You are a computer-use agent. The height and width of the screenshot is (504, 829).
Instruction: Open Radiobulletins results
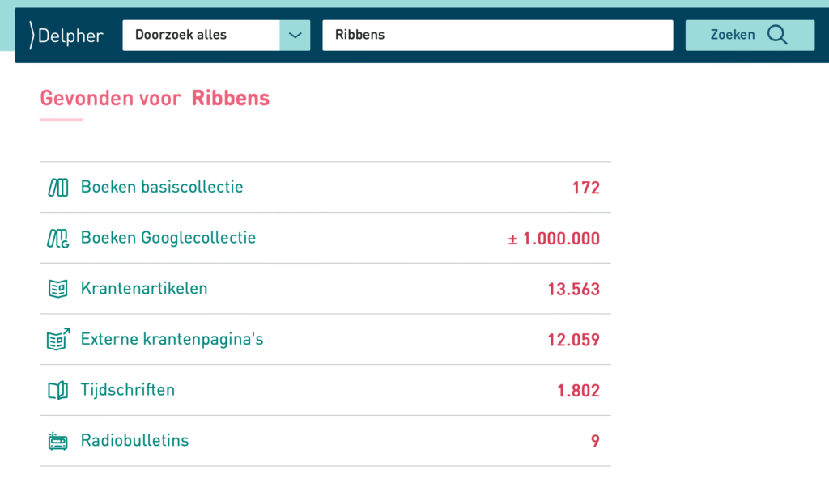point(325,441)
